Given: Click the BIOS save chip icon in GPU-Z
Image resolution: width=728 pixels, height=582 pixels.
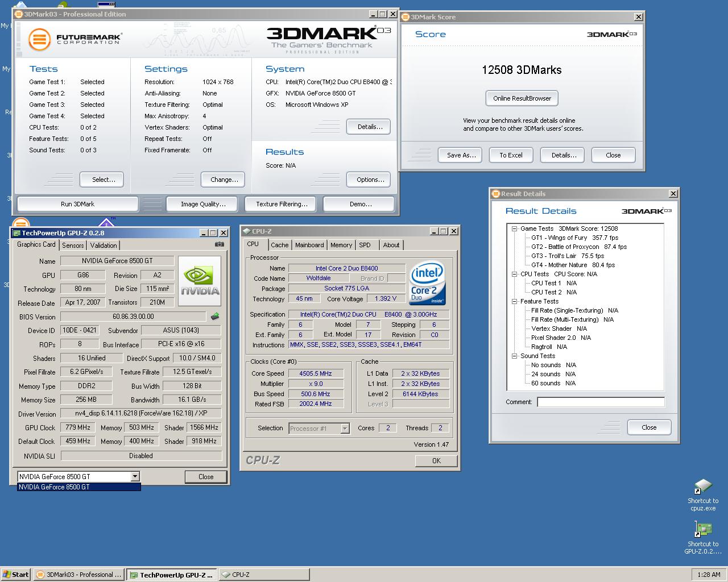Looking at the screenshot, I should click(x=215, y=317).
